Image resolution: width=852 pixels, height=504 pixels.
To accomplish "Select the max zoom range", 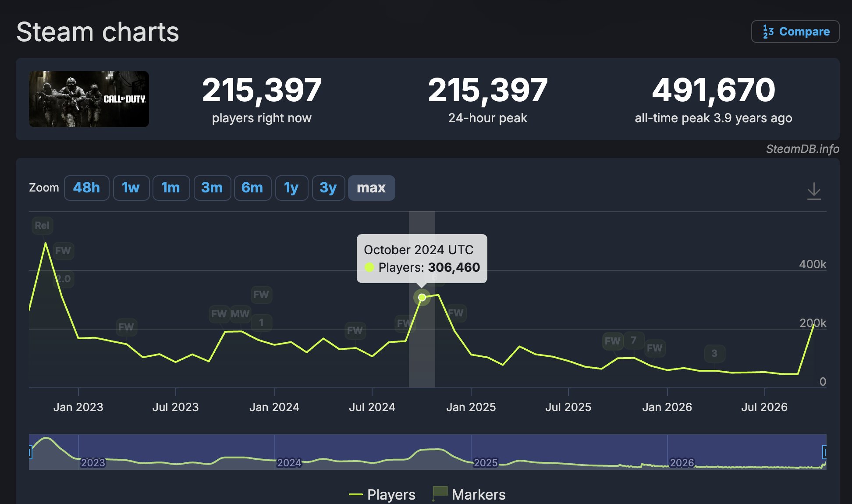I will (371, 188).
